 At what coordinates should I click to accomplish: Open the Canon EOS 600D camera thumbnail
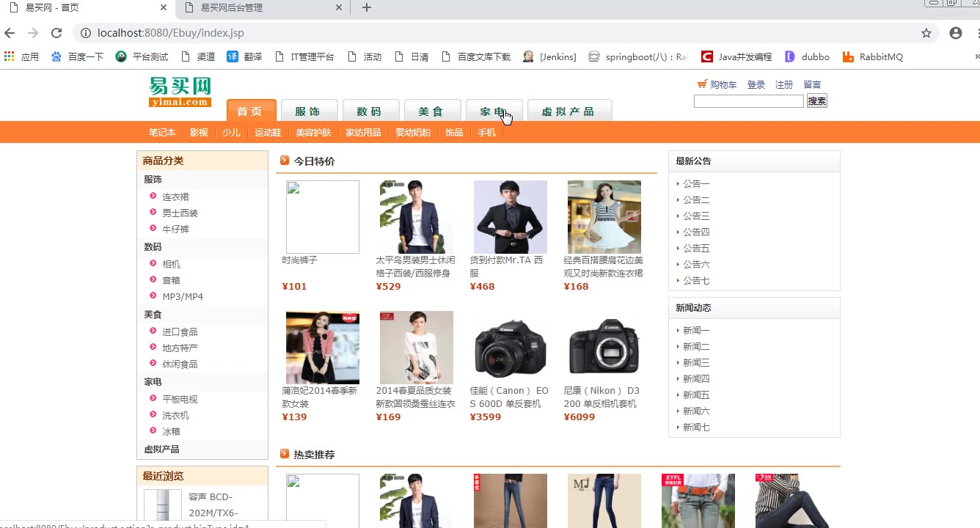pyautogui.click(x=510, y=348)
